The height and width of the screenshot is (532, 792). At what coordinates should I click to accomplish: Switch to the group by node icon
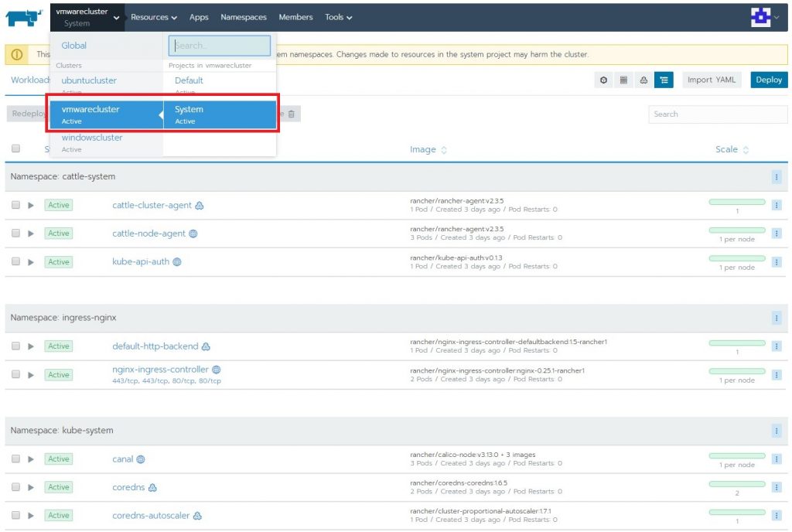click(x=643, y=80)
